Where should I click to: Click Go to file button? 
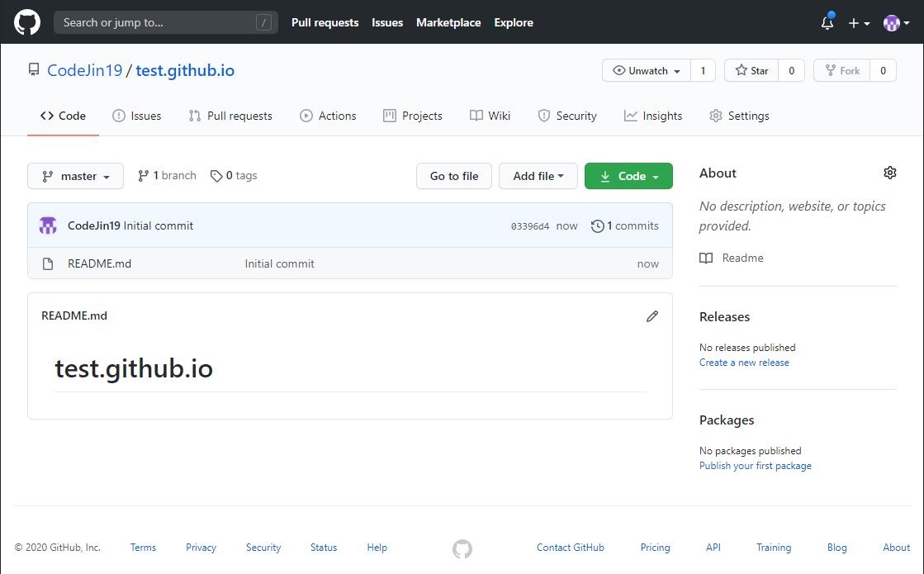[x=454, y=176]
